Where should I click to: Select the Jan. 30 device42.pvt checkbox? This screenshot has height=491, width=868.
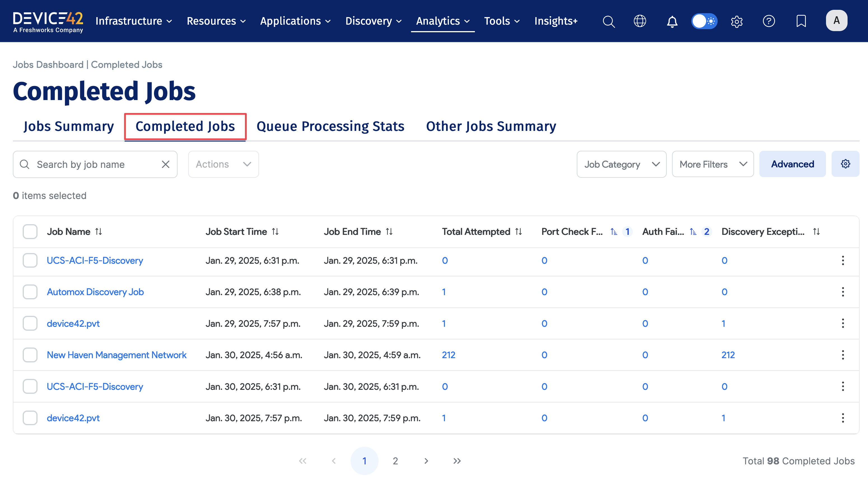tap(30, 418)
